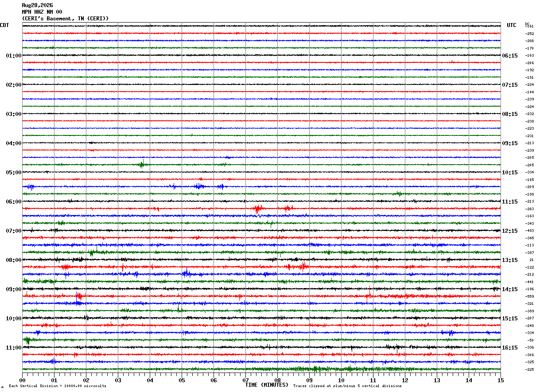
Task: Click the vertical division microvolts note
Action: coord(58,386)
